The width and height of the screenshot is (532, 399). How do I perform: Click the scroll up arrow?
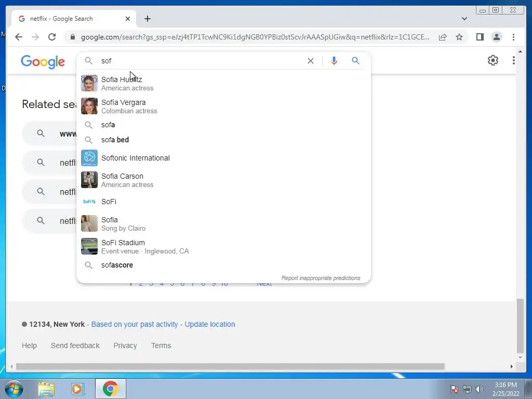520,52
